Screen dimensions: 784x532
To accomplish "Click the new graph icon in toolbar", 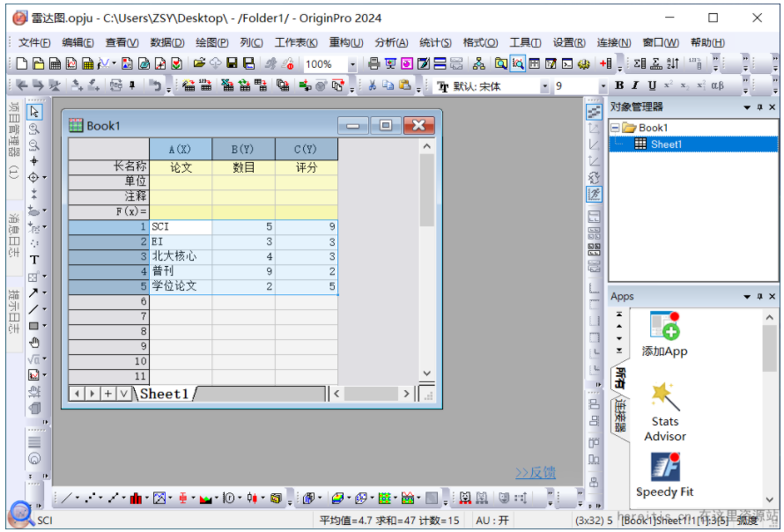I will click(x=71, y=63).
